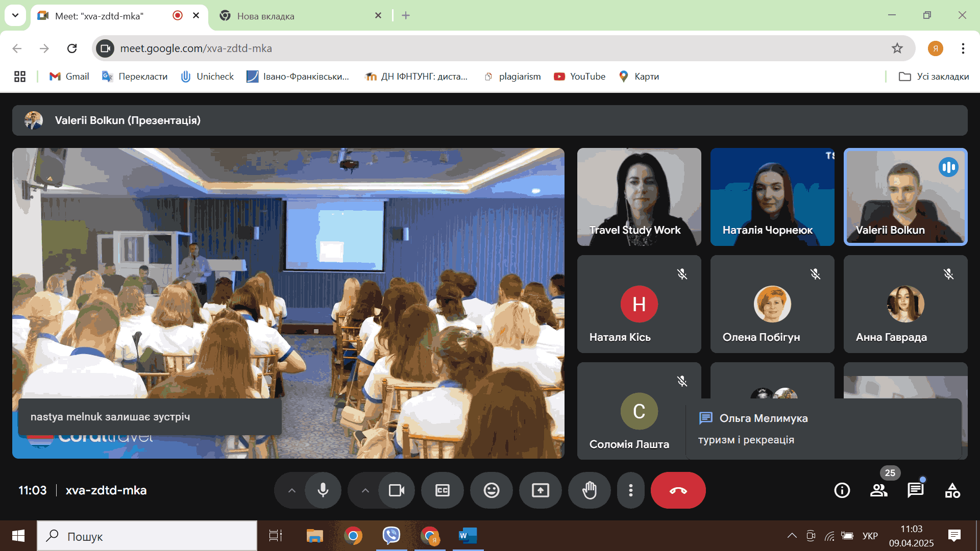Click Valerii Bolkun participant video tile
Image resolution: width=980 pixels, height=551 pixels.
pos(905,197)
